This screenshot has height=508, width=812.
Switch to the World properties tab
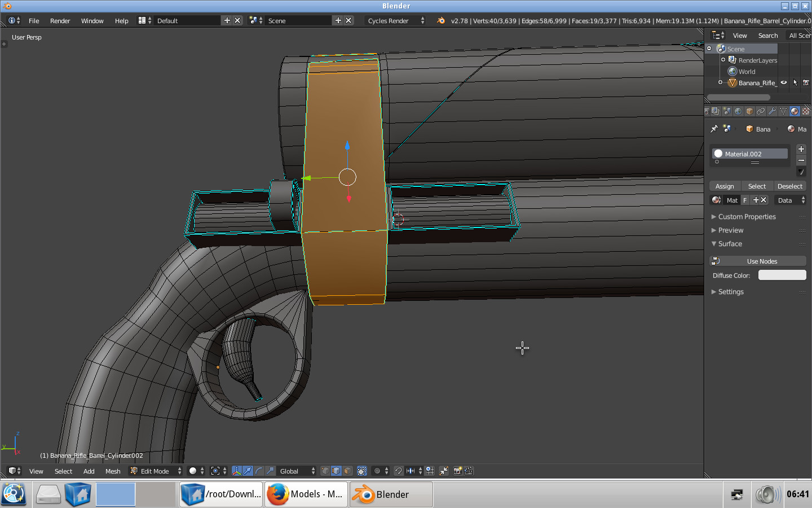point(738,111)
